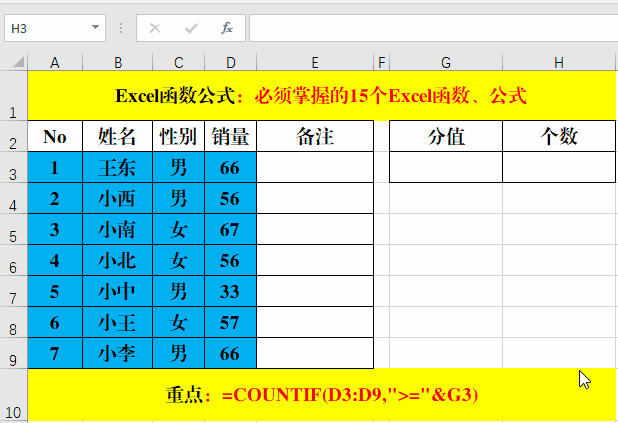Screen dimensions: 618x423
Task: Click the empty 备注 cell for 王东
Action: [x=315, y=167]
